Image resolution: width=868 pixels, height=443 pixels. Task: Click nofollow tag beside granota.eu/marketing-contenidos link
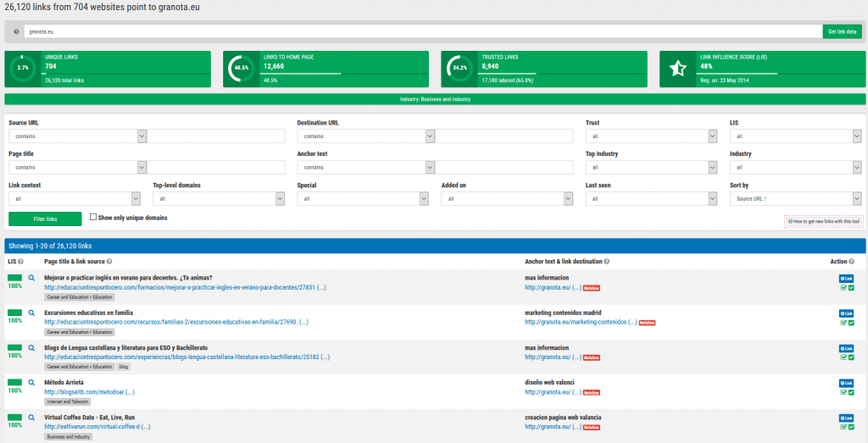[x=647, y=323]
